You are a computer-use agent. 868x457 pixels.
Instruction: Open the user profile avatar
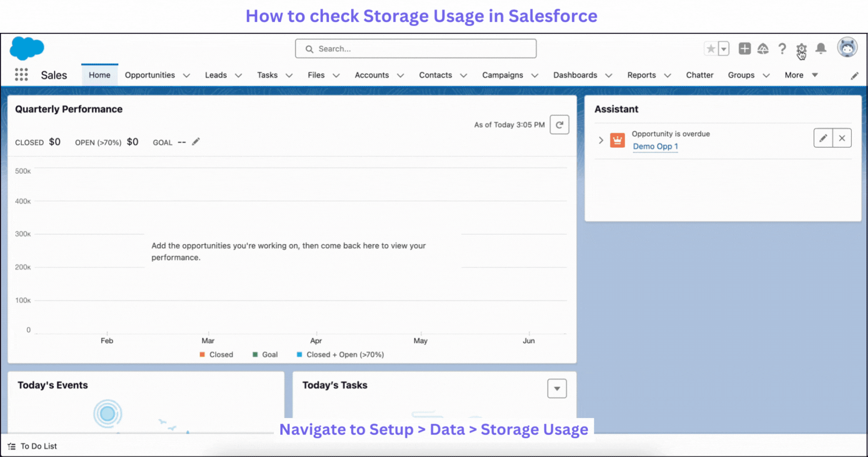point(848,48)
